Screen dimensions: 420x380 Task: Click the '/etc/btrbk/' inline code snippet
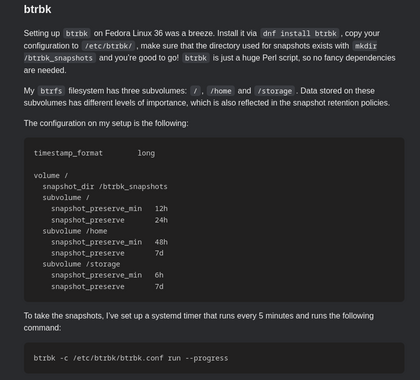(108, 46)
